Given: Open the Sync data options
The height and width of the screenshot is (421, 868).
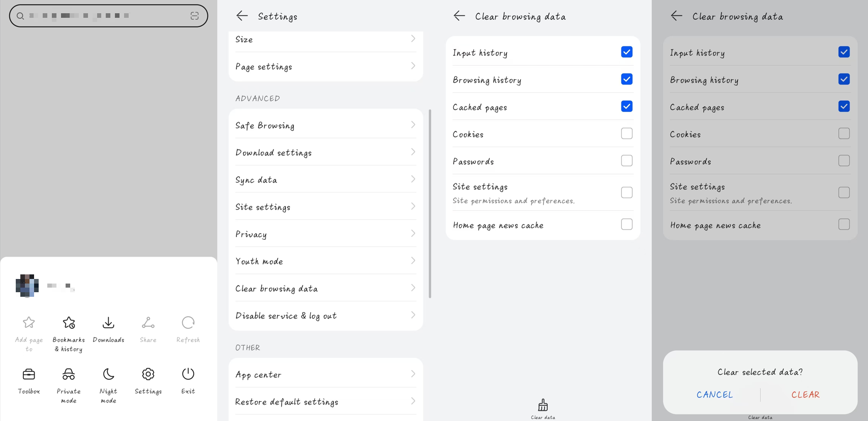Looking at the screenshot, I should 325,179.
